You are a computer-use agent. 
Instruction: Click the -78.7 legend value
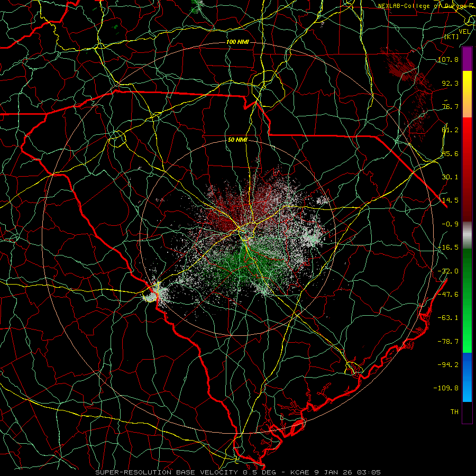tap(448, 342)
